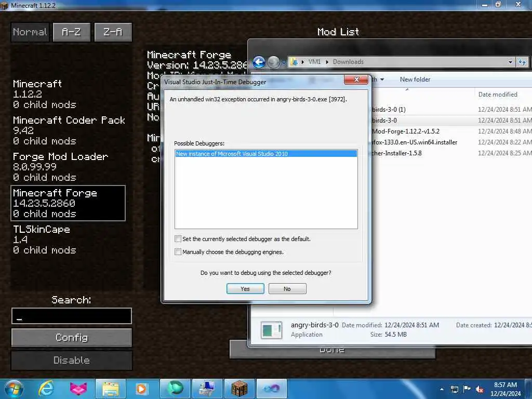Select the TLSkinCape mod entry
532x399 pixels.
(x=68, y=239)
